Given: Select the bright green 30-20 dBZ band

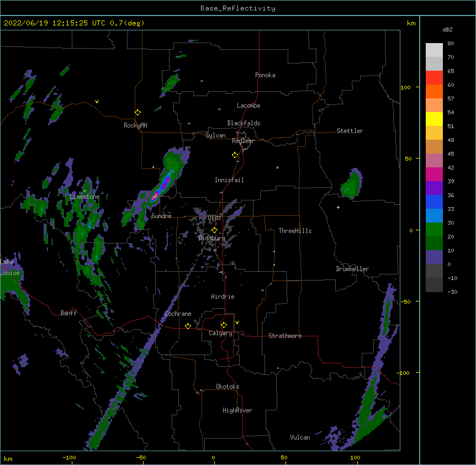Looking at the screenshot, I should click(x=434, y=230).
